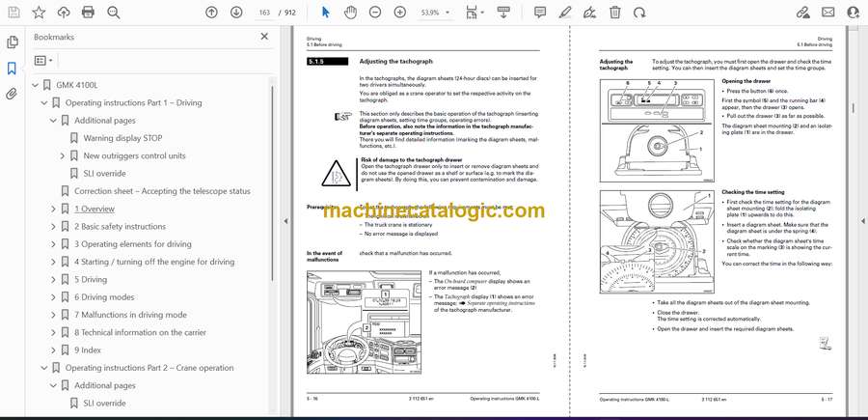Click 'Opening the drawer' subheading
868x420 pixels.
point(746,81)
